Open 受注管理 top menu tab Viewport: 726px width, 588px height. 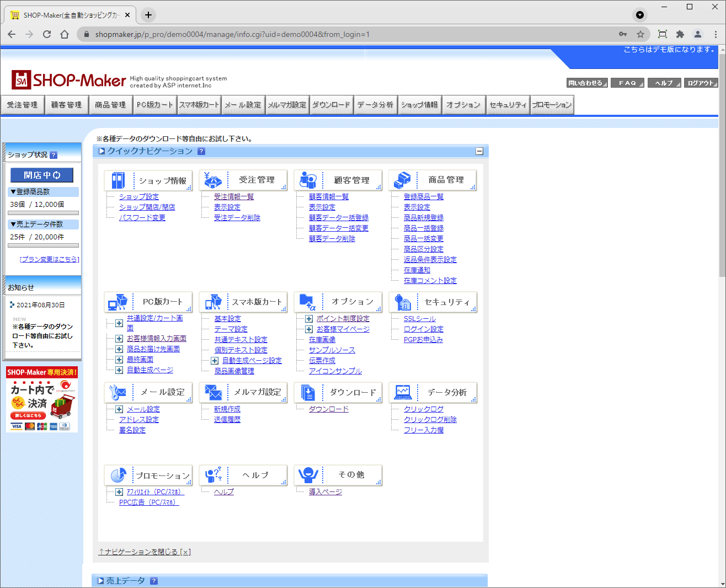click(x=23, y=105)
